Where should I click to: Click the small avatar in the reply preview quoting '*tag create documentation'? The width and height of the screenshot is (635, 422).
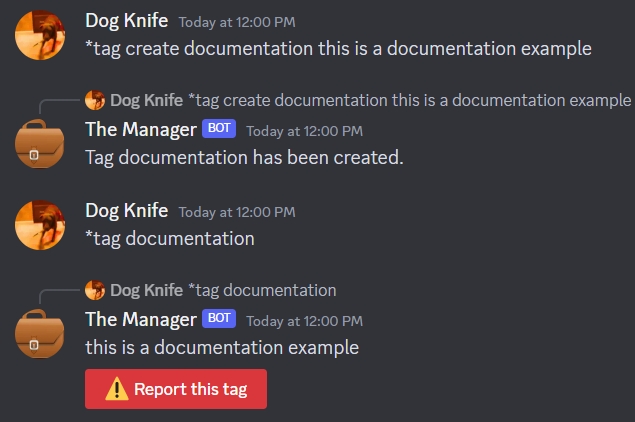pyautogui.click(x=96, y=100)
